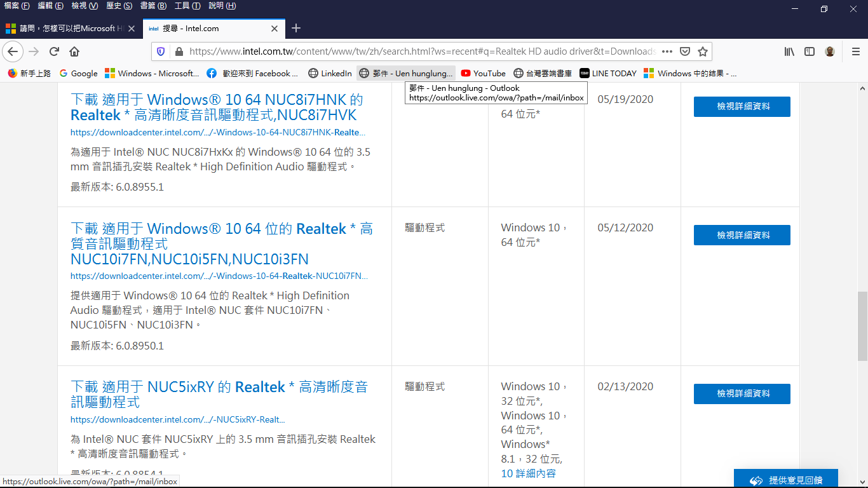Select the 05/12/2020 date cell
Image resolution: width=868 pixels, height=488 pixels.
tap(625, 228)
